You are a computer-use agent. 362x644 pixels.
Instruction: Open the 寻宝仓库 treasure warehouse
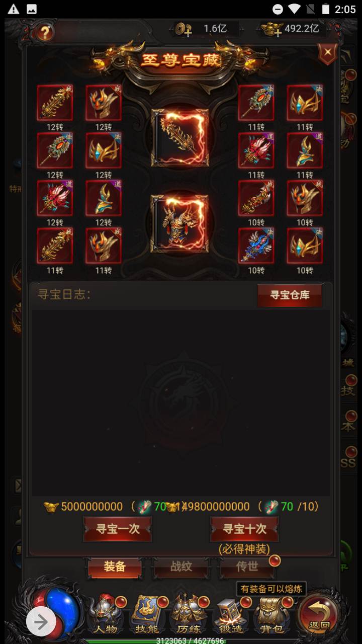[290, 295]
